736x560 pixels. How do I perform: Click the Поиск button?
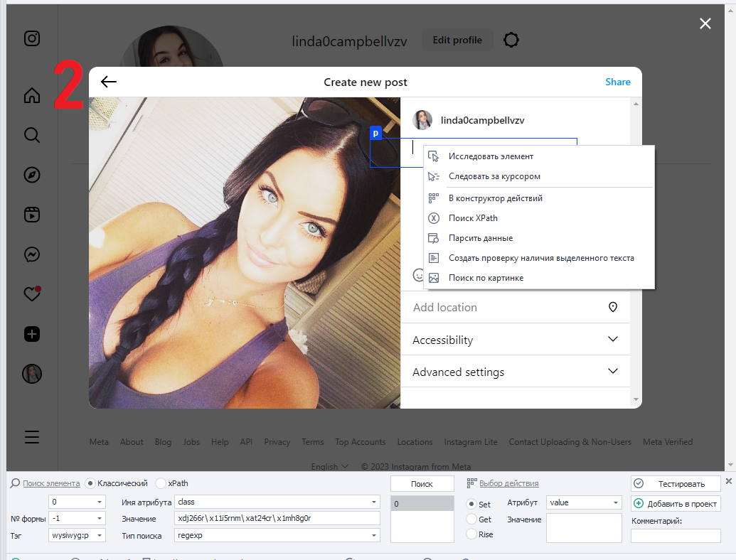pyautogui.click(x=422, y=483)
